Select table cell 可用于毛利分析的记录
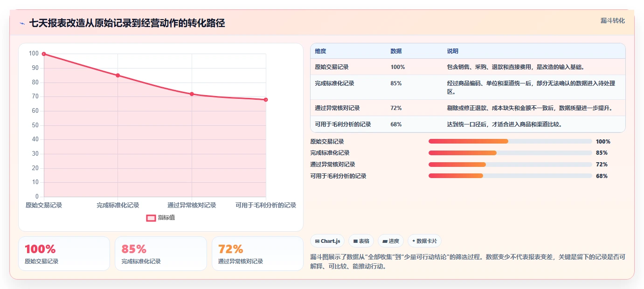The width and height of the screenshot is (644, 289). 343,124
